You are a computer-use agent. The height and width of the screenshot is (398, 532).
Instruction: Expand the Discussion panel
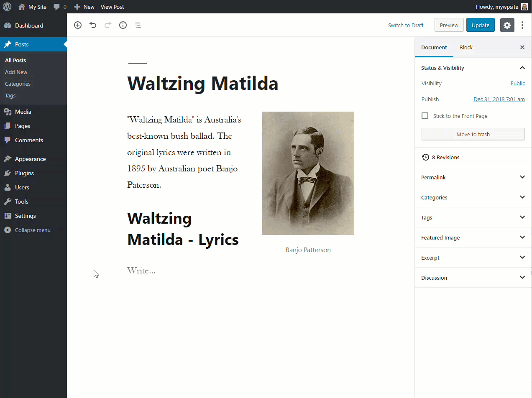tap(473, 278)
